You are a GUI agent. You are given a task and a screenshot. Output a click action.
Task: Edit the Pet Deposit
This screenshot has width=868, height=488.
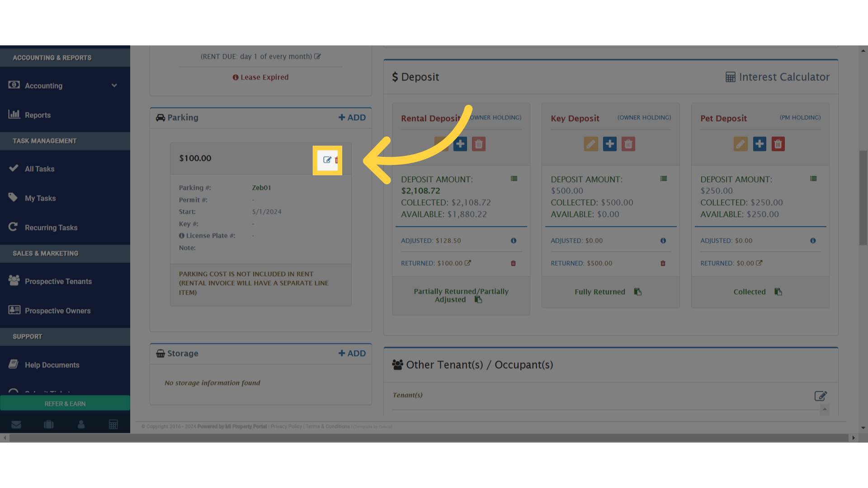(741, 144)
